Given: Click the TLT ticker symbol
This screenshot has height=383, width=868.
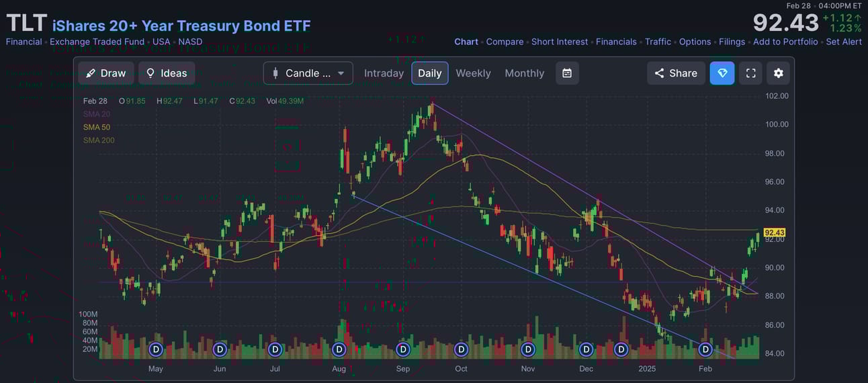Looking at the screenshot, I should (x=26, y=24).
